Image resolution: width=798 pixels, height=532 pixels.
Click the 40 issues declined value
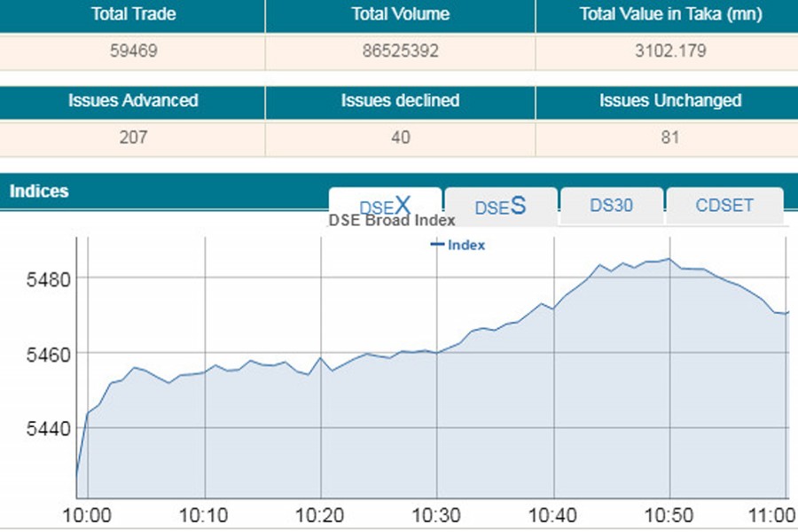(400, 137)
